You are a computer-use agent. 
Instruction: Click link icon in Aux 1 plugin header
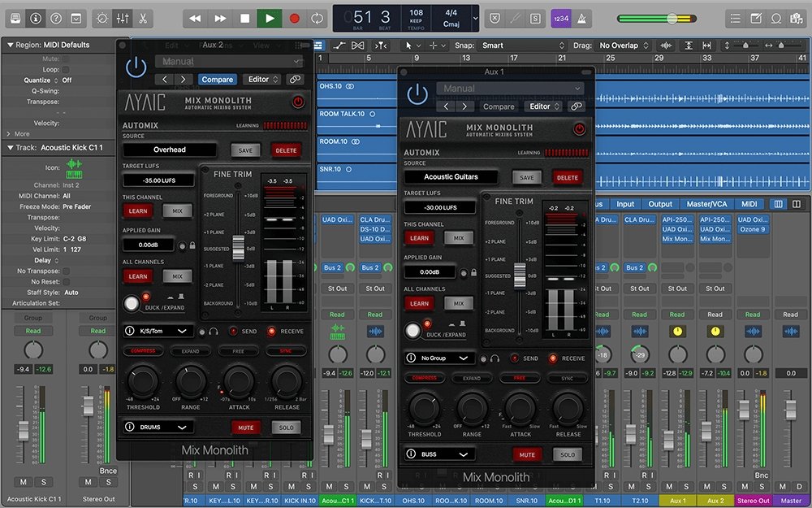pos(576,106)
